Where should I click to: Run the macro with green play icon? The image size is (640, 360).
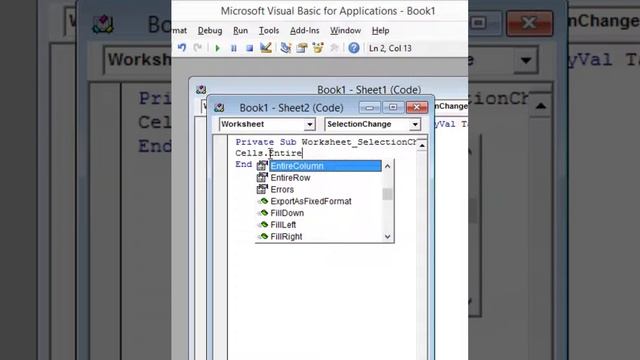coord(218,48)
